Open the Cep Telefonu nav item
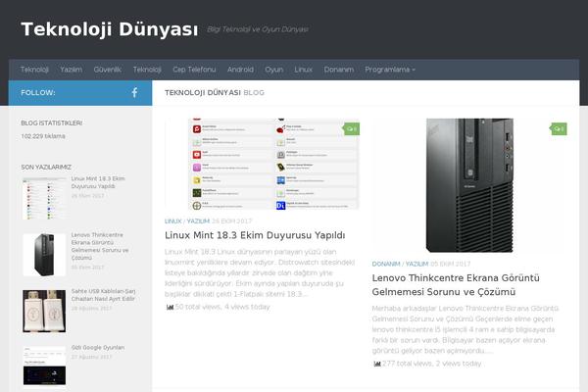588x392 pixels. tap(194, 70)
